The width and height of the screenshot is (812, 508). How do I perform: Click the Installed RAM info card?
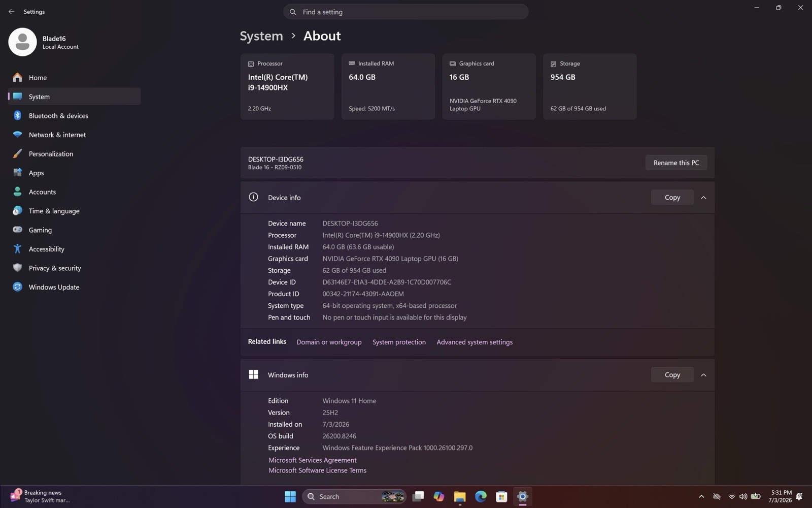[388, 86]
